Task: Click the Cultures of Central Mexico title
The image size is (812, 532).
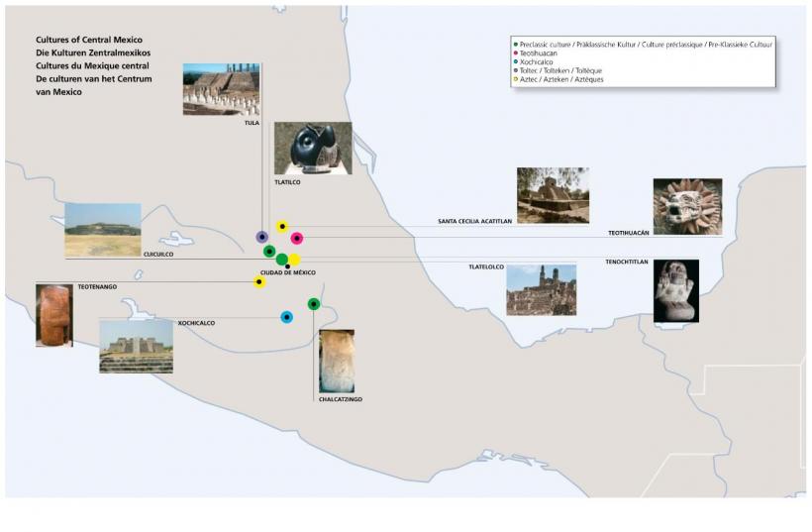Action: pyautogui.click(x=89, y=41)
